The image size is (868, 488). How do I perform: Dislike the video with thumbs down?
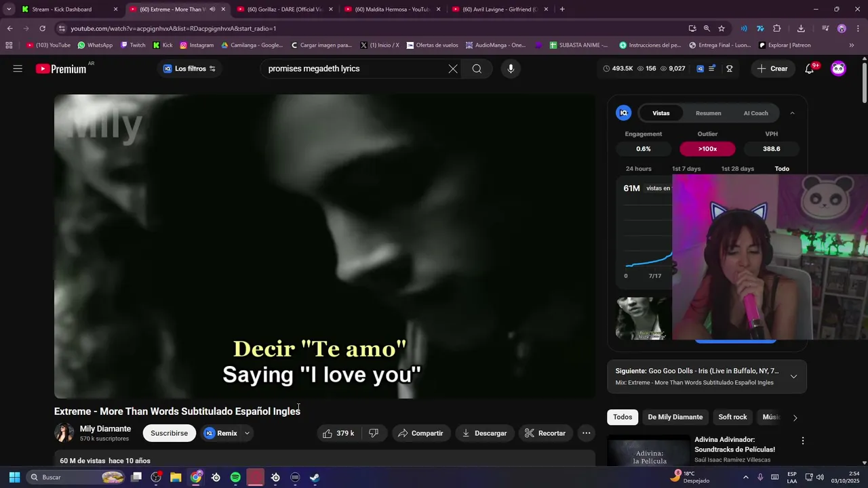point(374,433)
